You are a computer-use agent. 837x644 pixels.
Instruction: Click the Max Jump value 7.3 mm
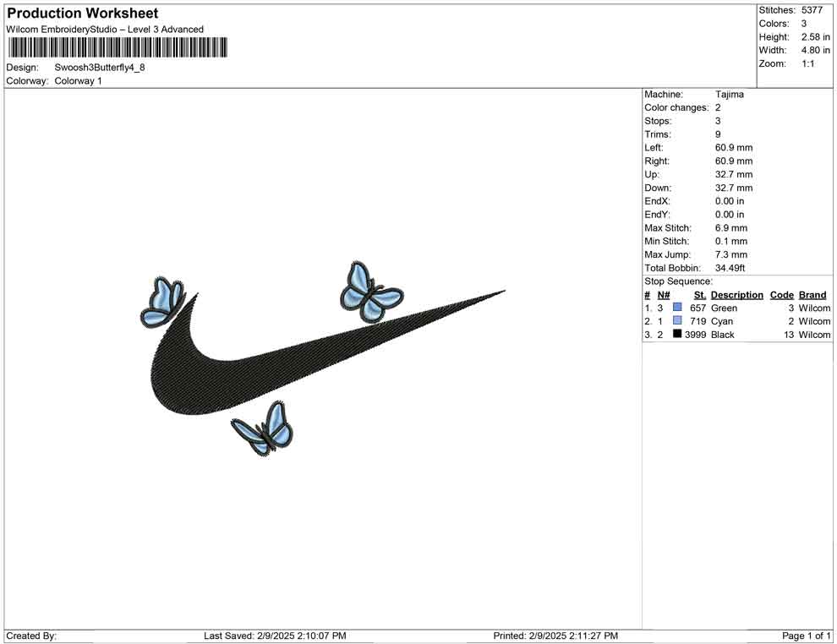(x=731, y=254)
